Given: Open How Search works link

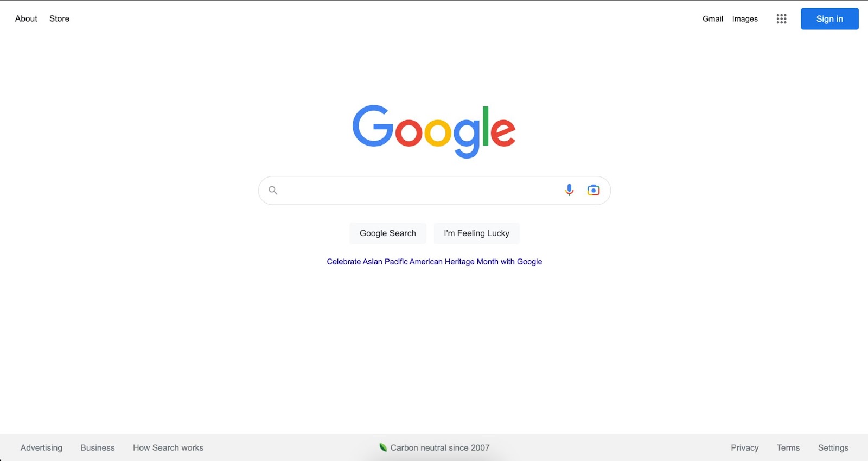Looking at the screenshot, I should [x=168, y=448].
